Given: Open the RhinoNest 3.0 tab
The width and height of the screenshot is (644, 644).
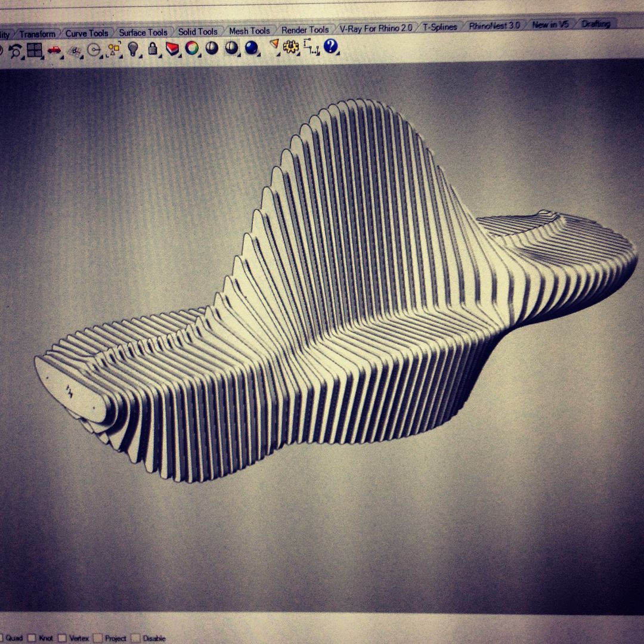Looking at the screenshot, I should click(494, 26).
